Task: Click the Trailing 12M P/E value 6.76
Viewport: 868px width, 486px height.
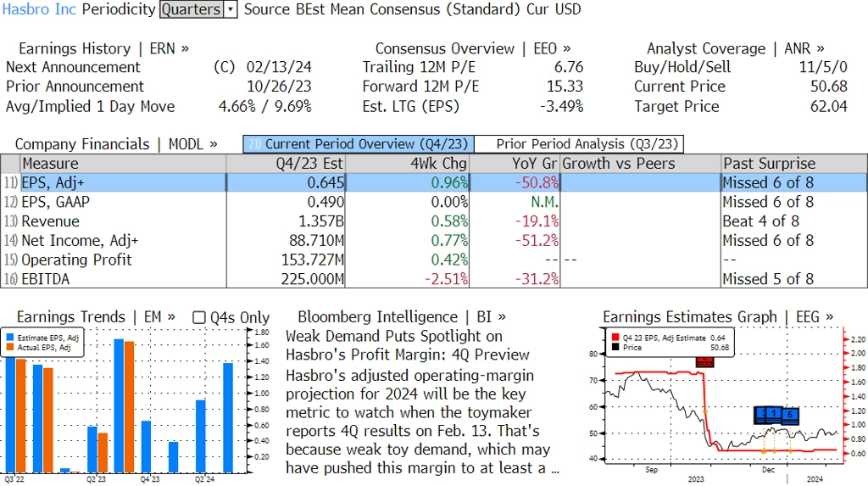Action: coord(569,67)
